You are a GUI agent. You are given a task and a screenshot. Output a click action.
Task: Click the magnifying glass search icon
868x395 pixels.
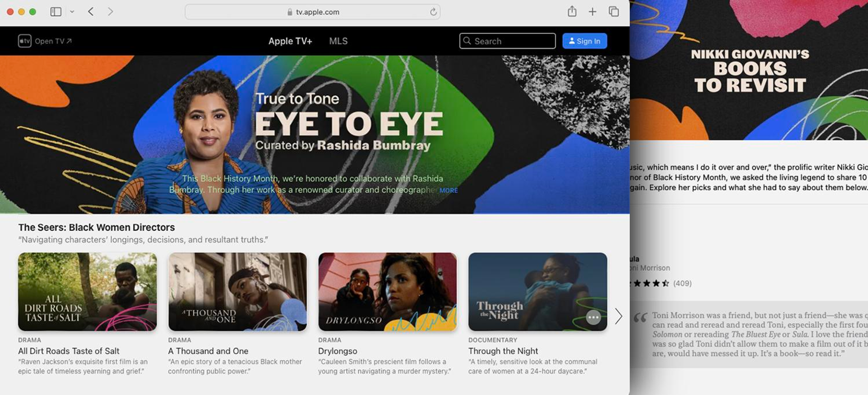pyautogui.click(x=467, y=41)
